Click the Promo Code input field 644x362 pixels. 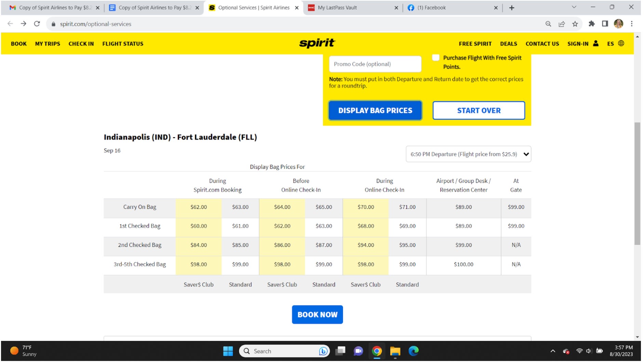[375, 64]
